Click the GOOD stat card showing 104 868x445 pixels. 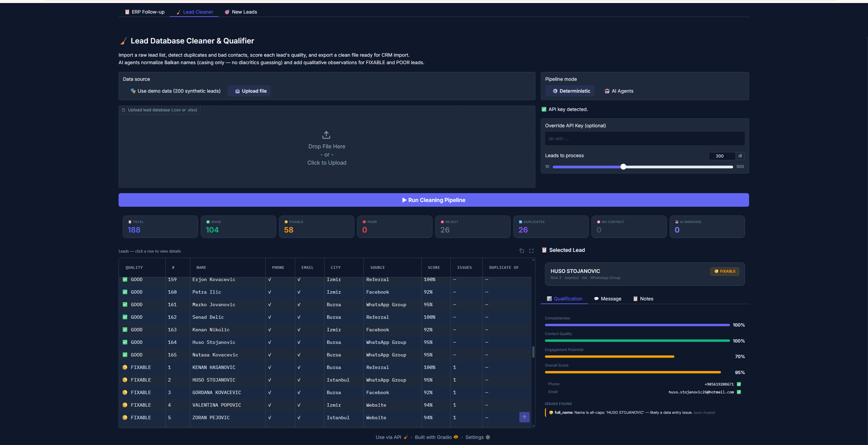coord(238,227)
